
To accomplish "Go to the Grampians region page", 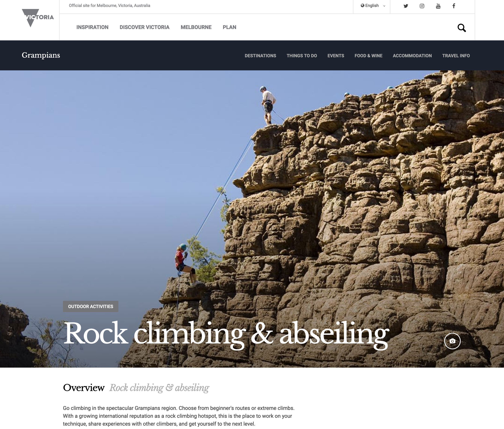I will pyautogui.click(x=41, y=55).
